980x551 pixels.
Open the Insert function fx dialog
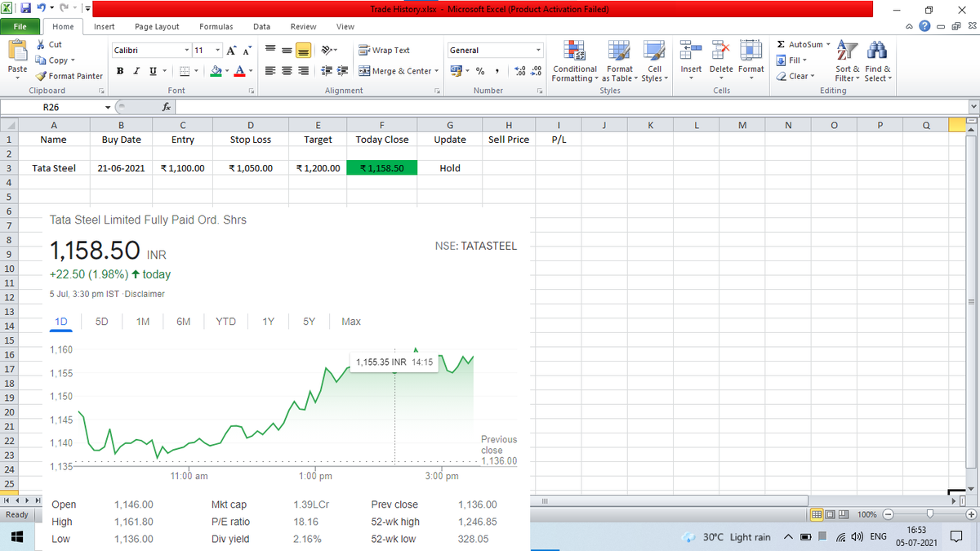point(166,107)
